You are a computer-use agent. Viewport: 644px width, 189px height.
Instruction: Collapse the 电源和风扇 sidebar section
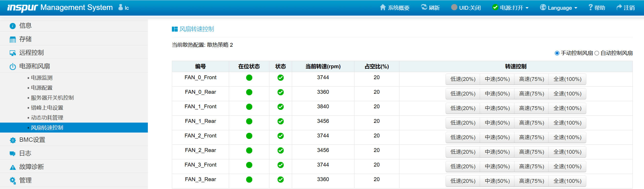pos(74,66)
